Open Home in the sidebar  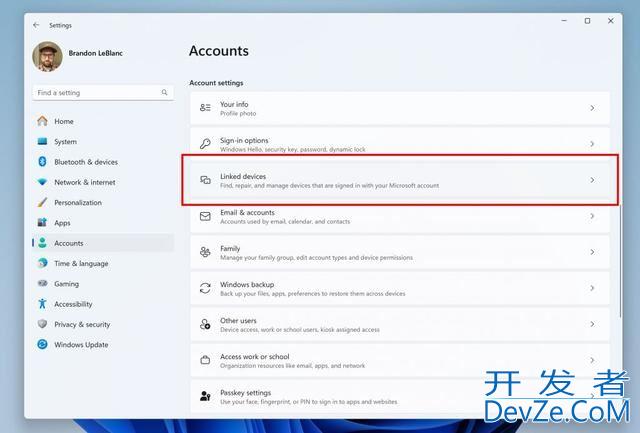point(64,121)
